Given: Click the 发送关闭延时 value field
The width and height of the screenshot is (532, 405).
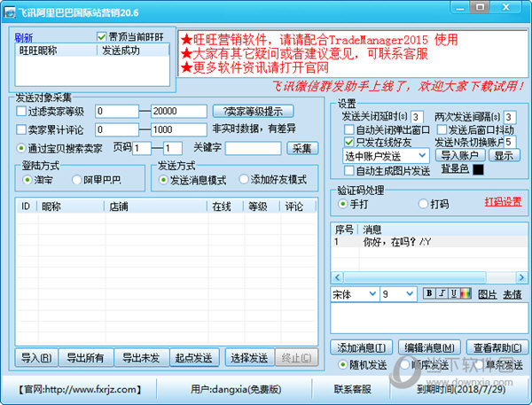Looking at the screenshot, I should pyautogui.click(x=417, y=117).
